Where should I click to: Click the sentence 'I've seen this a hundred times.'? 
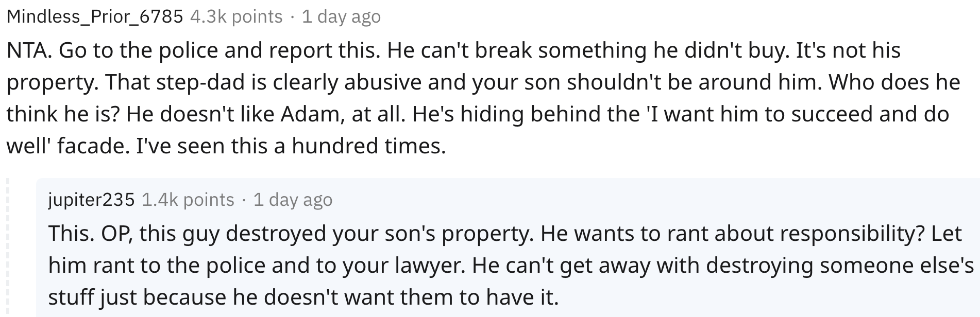tap(290, 147)
